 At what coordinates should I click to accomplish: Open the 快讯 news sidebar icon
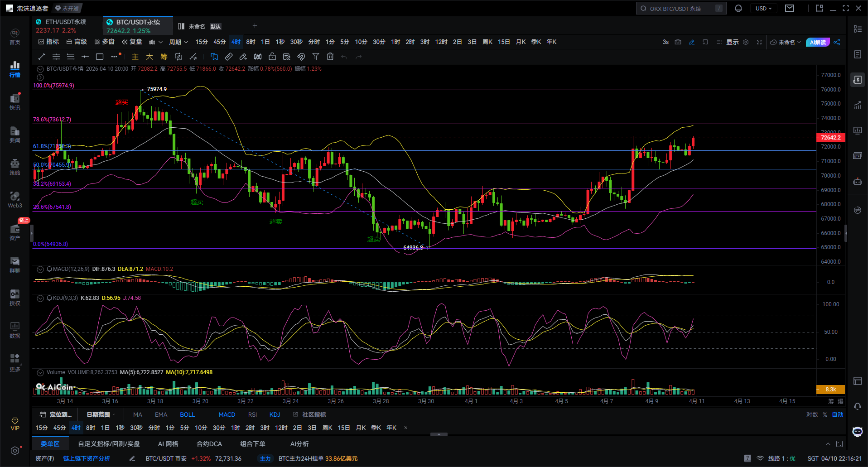click(x=15, y=101)
